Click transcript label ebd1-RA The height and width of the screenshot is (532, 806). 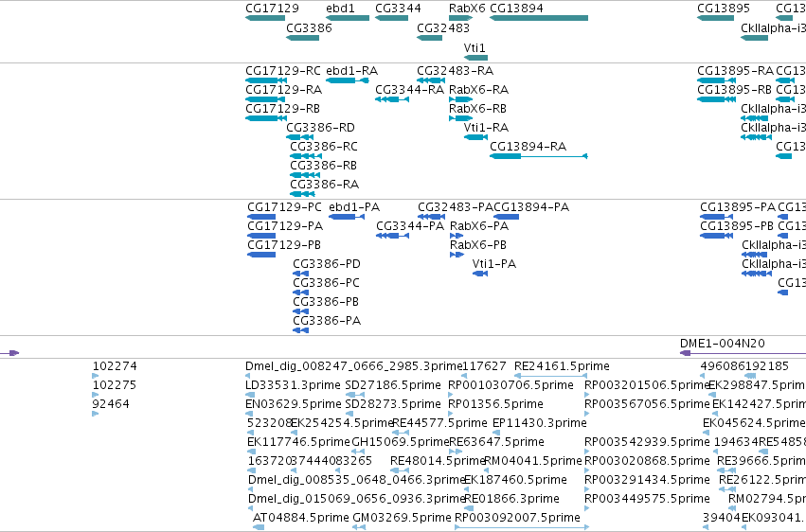[352, 70]
